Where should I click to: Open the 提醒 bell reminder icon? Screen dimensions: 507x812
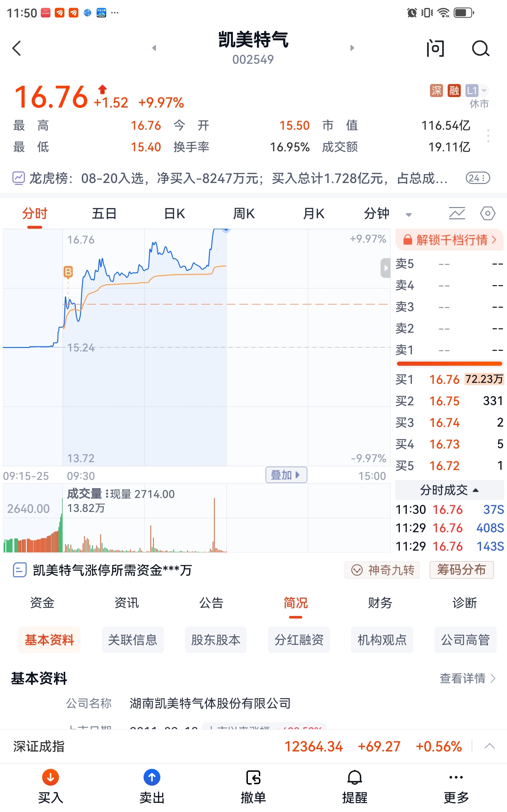click(355, 777)
